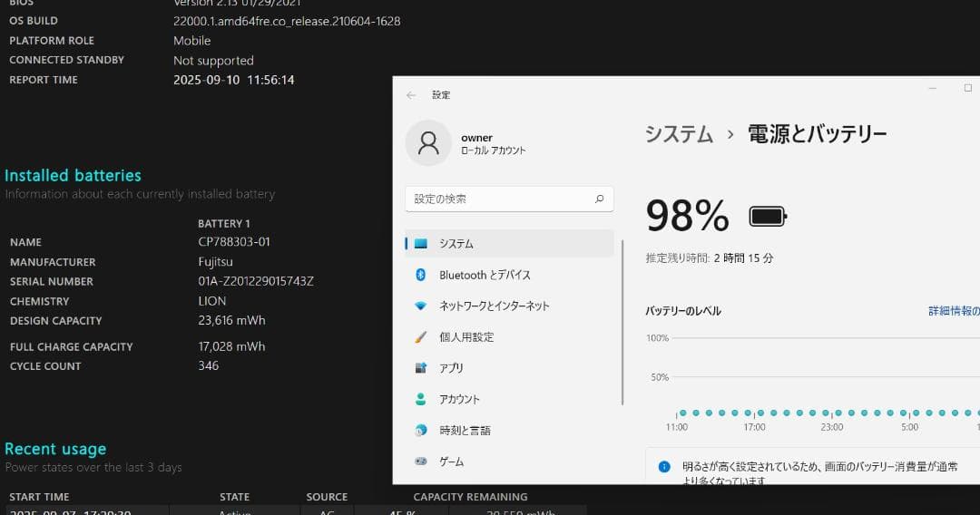980x515 pixels.
Task: Click serial number 01A-Z201229015743Z
Action: (256, 281)
